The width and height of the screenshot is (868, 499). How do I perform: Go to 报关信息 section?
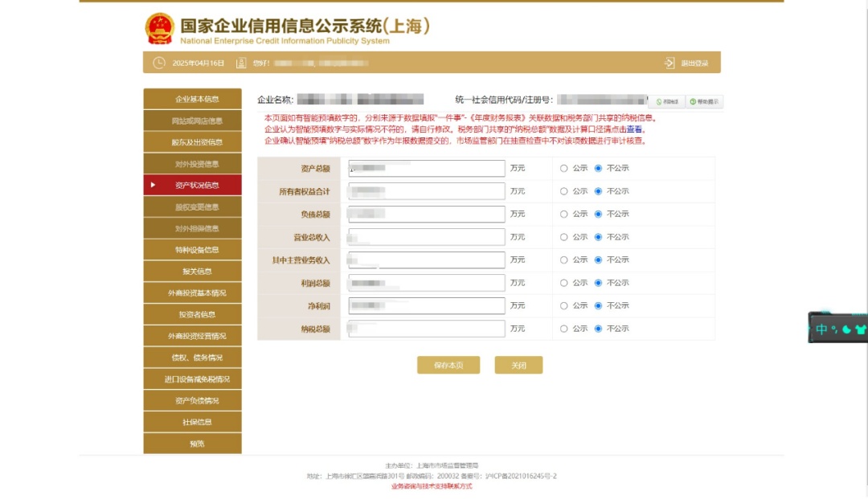192,271
